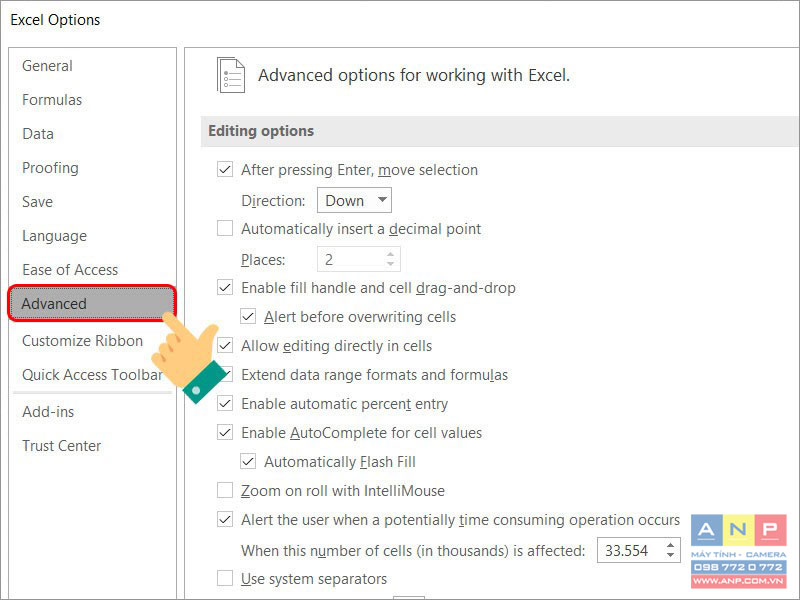Check Use system separators
Viewport: 800px width, 600px height.
[225, 579]
